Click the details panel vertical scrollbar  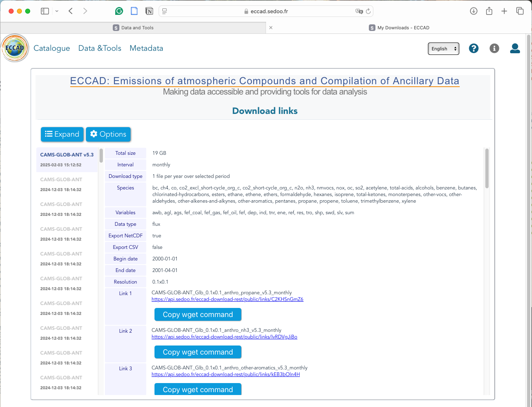(x=487, y=168)
